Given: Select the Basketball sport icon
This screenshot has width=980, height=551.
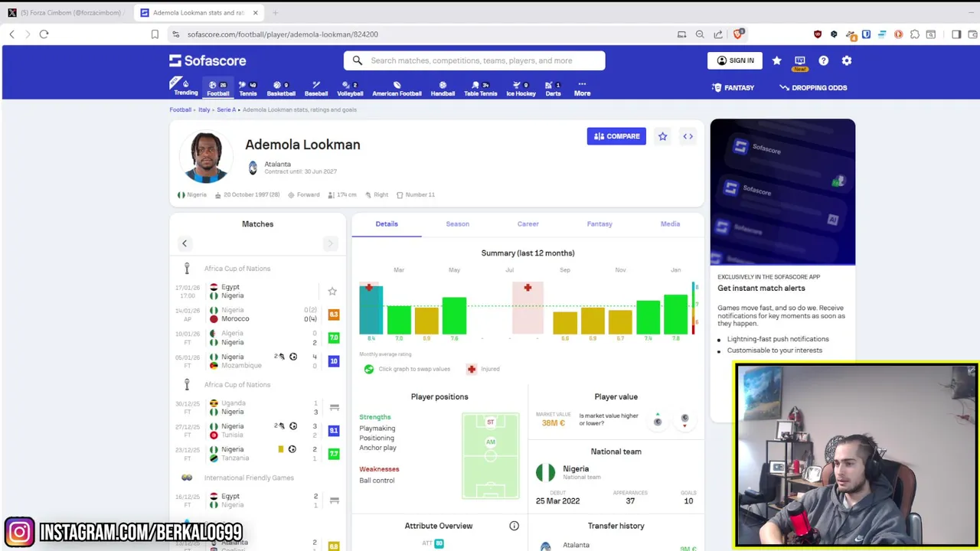Looking at the screenshot, I should [x=281, y=88].
